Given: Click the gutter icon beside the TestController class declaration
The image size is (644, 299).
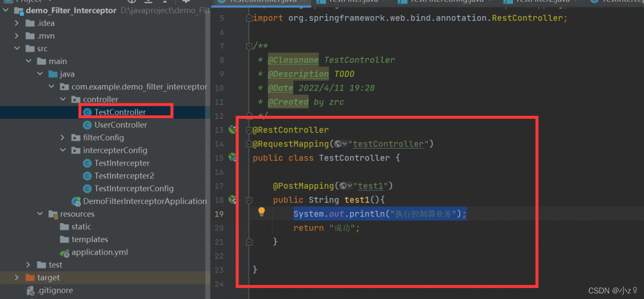Looking at the screenshot, I should click(x=233, y=158).
